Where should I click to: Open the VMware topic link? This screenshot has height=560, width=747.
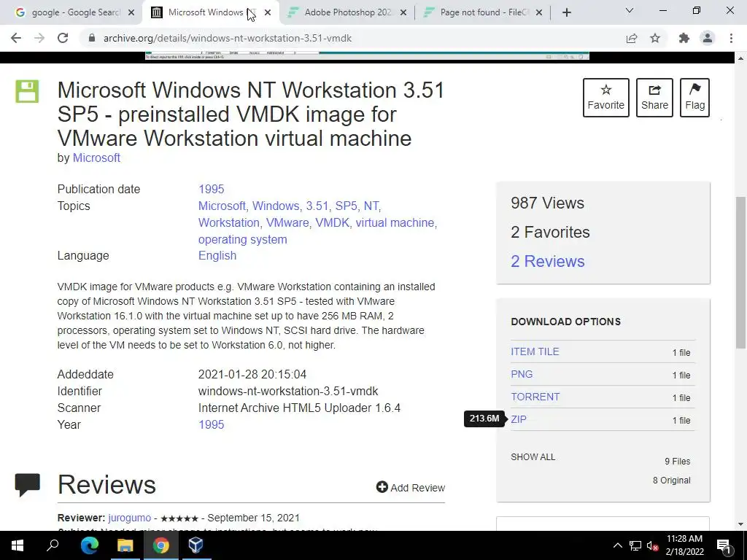287,223
